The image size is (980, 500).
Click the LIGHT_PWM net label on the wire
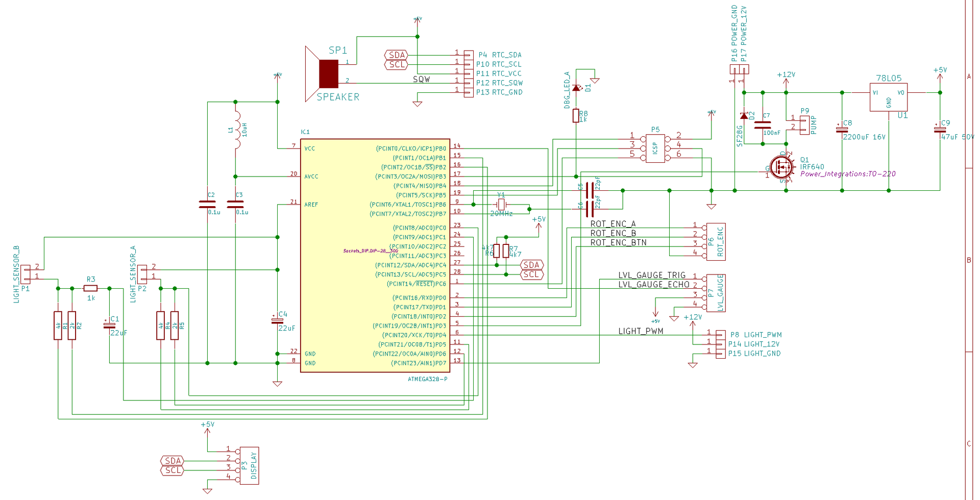641,331
